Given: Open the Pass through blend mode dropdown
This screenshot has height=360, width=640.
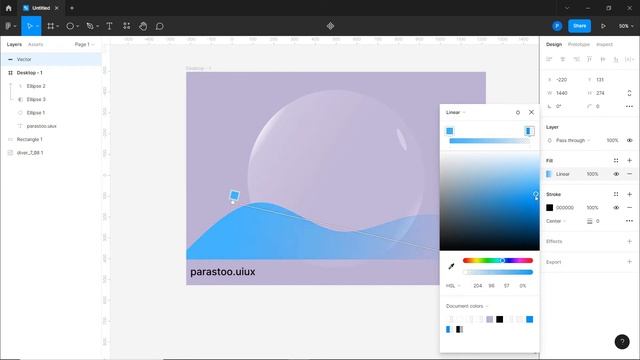Looking at the screenshot, I should tap(573, 140).
